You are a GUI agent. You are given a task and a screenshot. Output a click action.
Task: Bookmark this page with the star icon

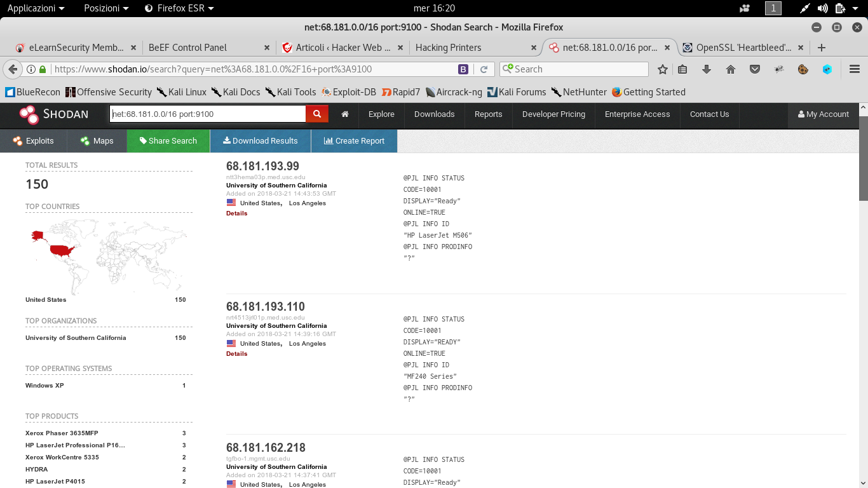[663, 69]
